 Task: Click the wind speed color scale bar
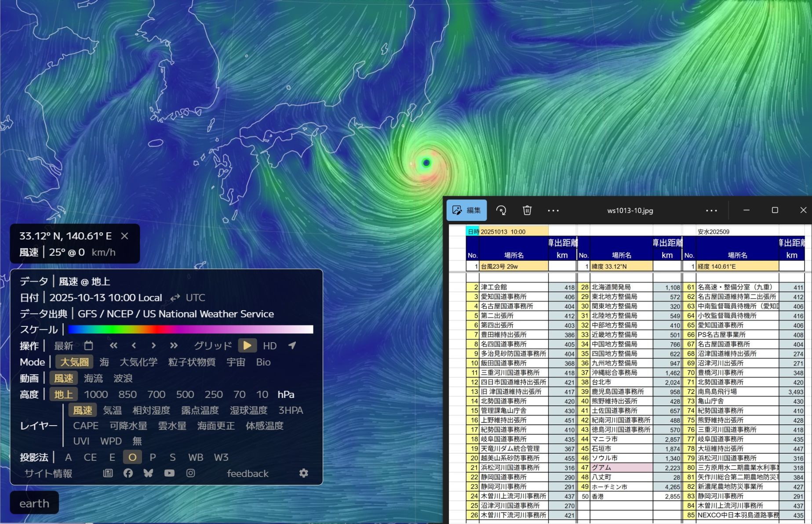tap(190, 329)
